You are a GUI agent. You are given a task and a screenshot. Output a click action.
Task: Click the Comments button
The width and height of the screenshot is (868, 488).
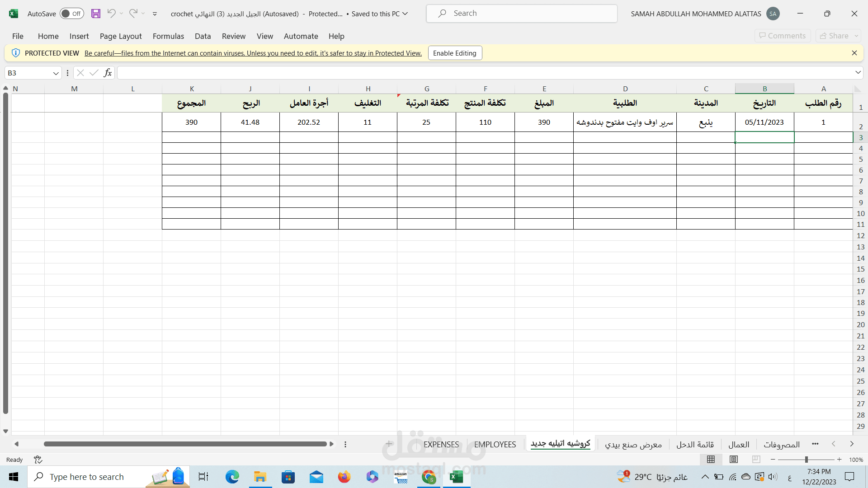point(783,36)
